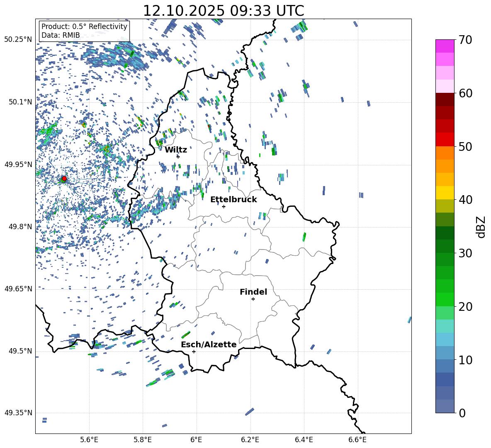Click the Product 0.5° Reflectivity info box
Viewport: 491px width, 448px height.
pyautogui.click(x=84, y=31)
